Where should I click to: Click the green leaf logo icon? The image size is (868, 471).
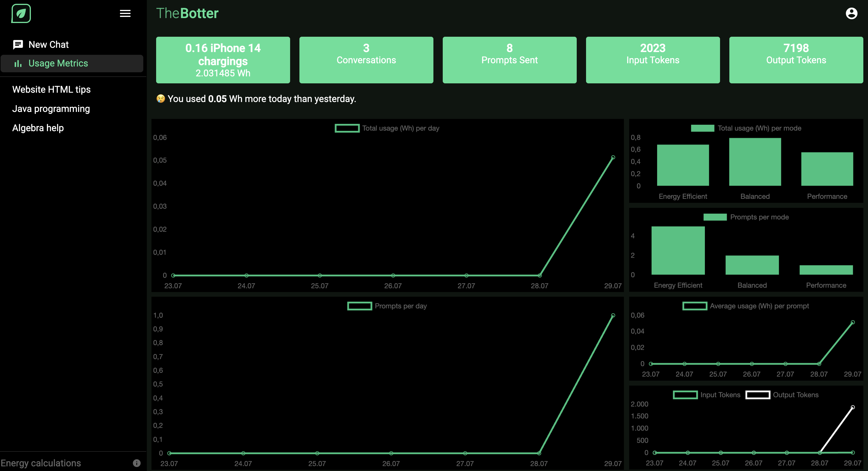21,13
